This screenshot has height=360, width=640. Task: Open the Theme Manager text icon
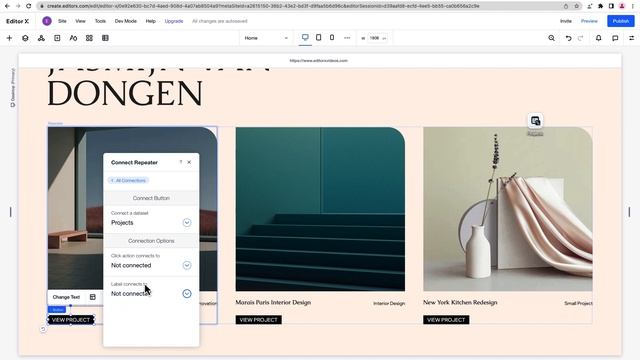(x=73, y=38)
